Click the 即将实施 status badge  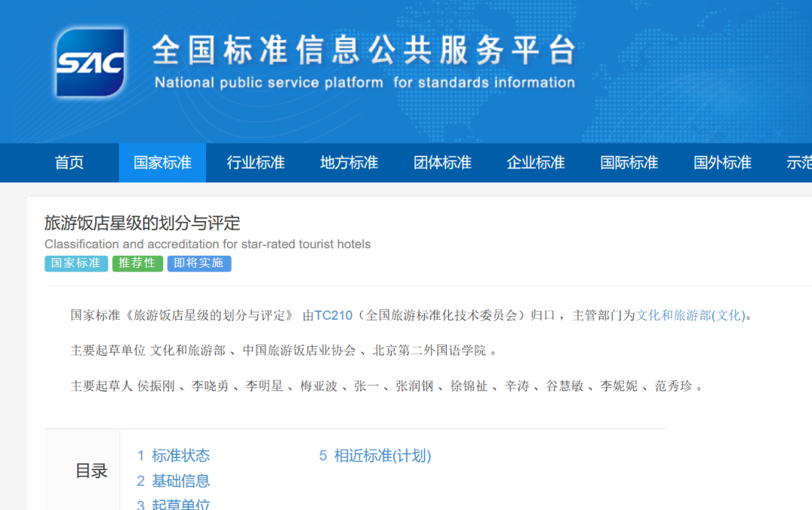[199, 263]
